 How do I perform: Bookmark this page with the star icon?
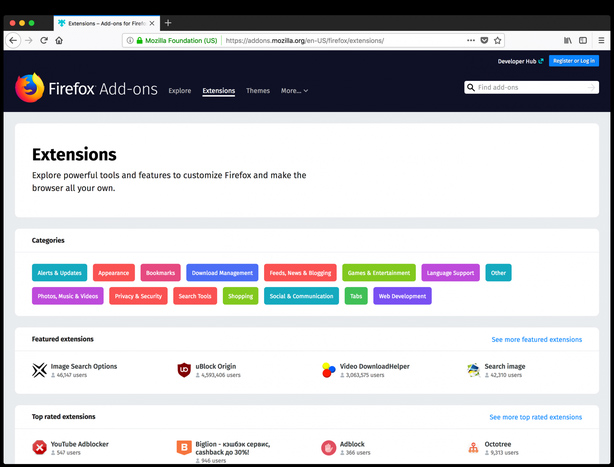point(498,40)
